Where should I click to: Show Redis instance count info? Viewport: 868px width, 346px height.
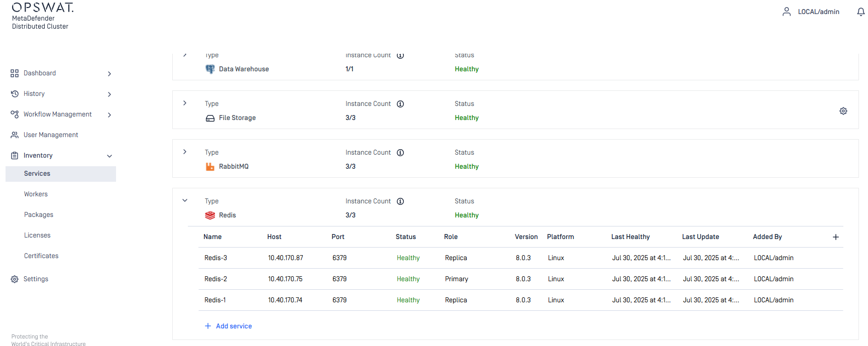[400, 201]
